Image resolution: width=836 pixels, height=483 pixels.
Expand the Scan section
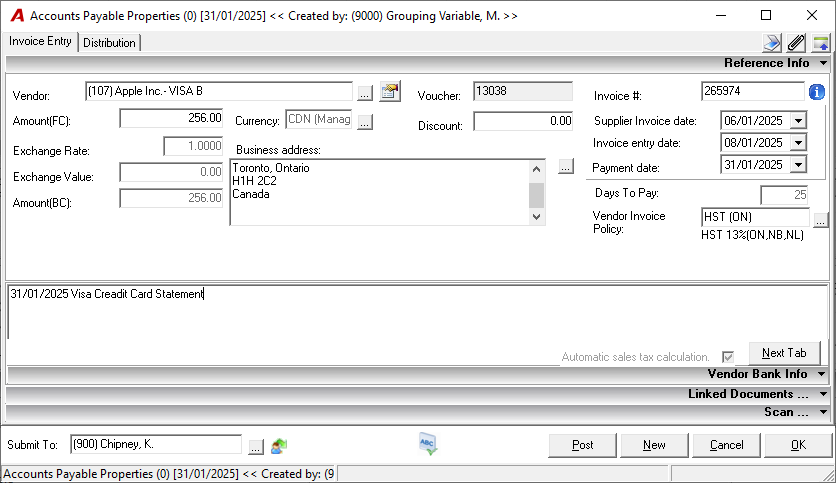pyautogui.click(x=823, y=412)
